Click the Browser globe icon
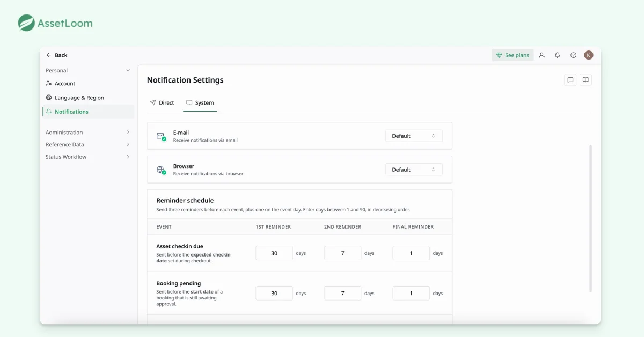644x337 pixels. 161,170
